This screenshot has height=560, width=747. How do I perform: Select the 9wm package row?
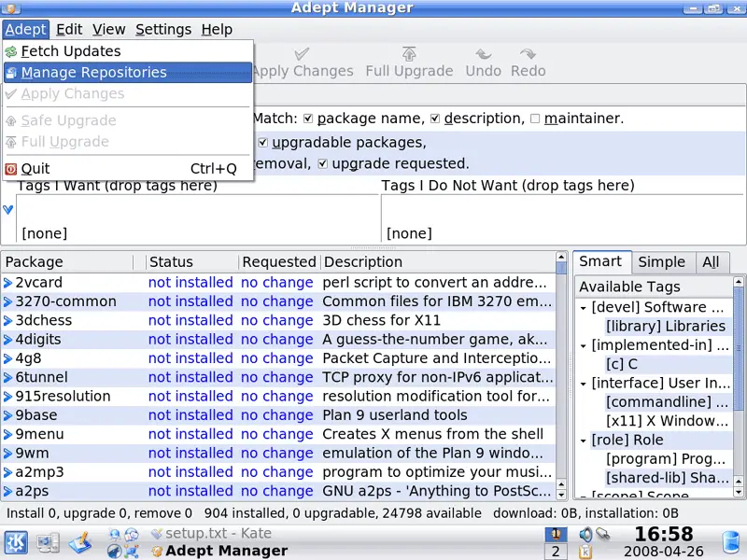(278, 454)
